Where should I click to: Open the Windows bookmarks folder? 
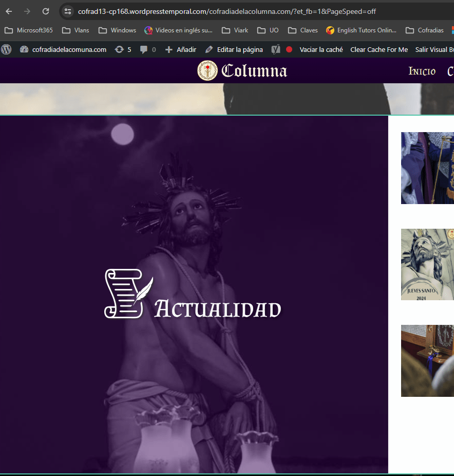118,30
